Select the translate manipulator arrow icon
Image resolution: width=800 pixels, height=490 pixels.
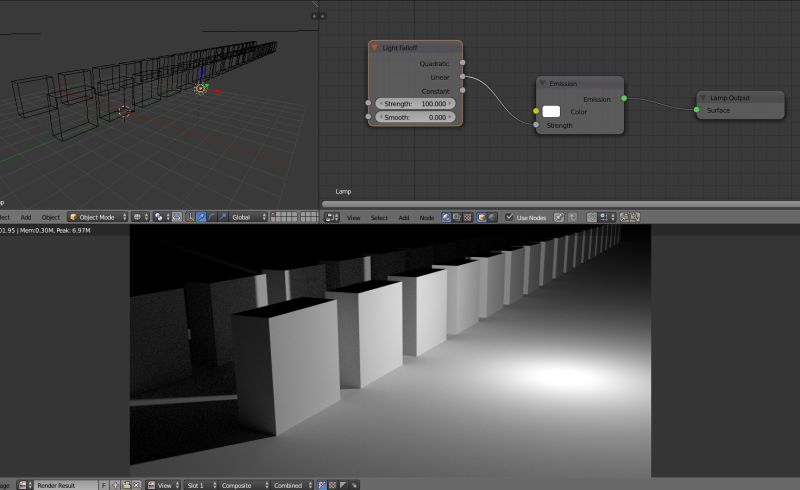pos(202,217)
